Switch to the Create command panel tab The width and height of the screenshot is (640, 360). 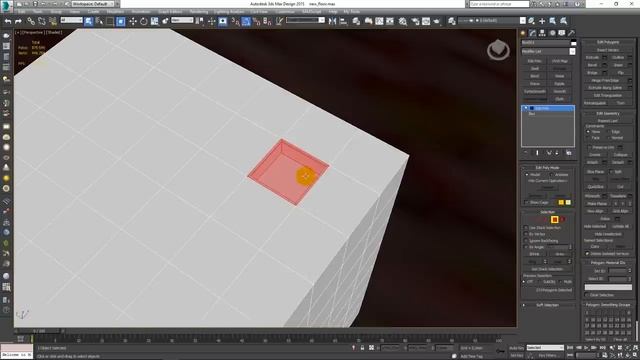click(x=523, y=33)
